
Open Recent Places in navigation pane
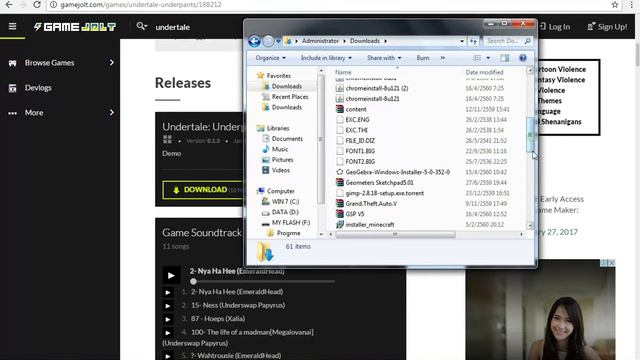pyautogui.click(x=290, y=97)
